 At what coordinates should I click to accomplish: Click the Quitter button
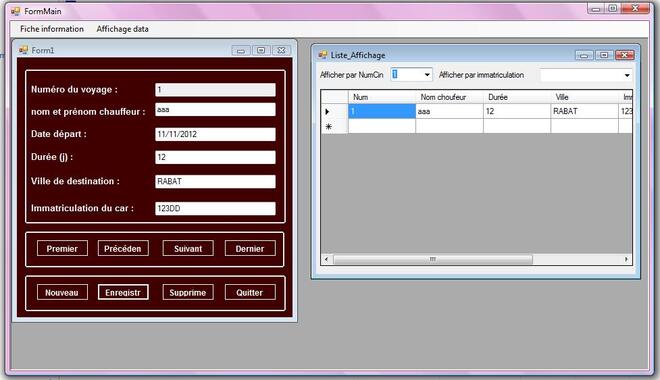click(x=250, y=292)
